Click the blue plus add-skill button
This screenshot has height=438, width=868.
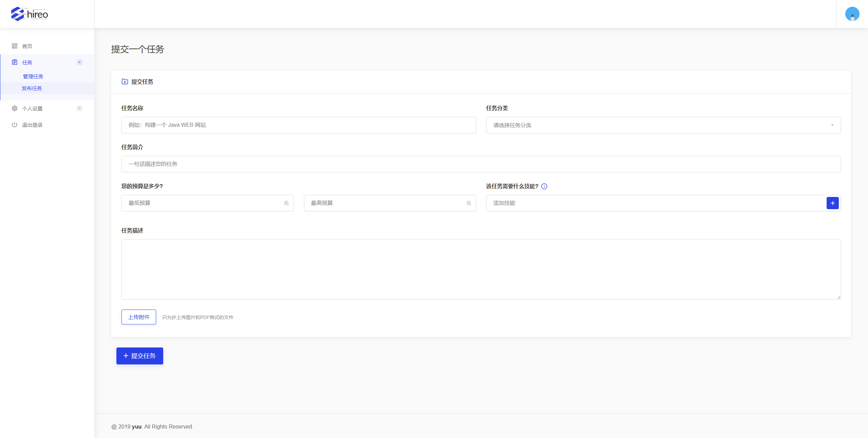point(832,203)
